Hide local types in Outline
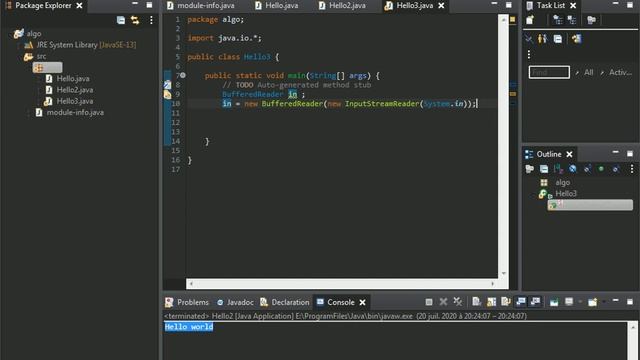Image resolution: width=640 pixels, height=360 pixels. coord(616,169)
